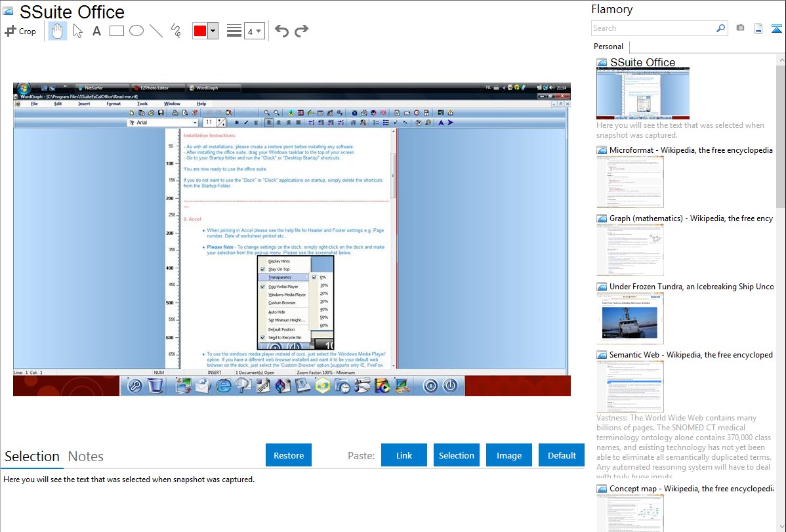
Task: Open the Graph (mathematics) snapshot thumbnail
Action: (630, 250)
